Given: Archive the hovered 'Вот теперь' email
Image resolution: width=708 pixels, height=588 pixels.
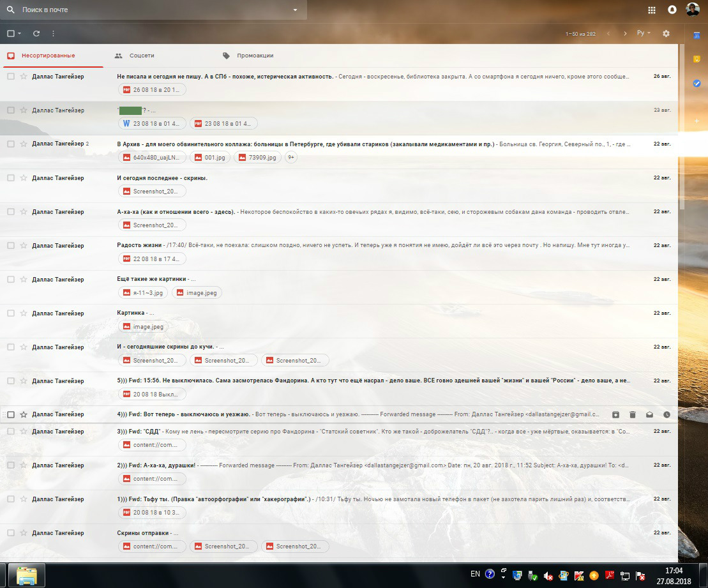Looking at the screenshot, I should pos(615,414).
